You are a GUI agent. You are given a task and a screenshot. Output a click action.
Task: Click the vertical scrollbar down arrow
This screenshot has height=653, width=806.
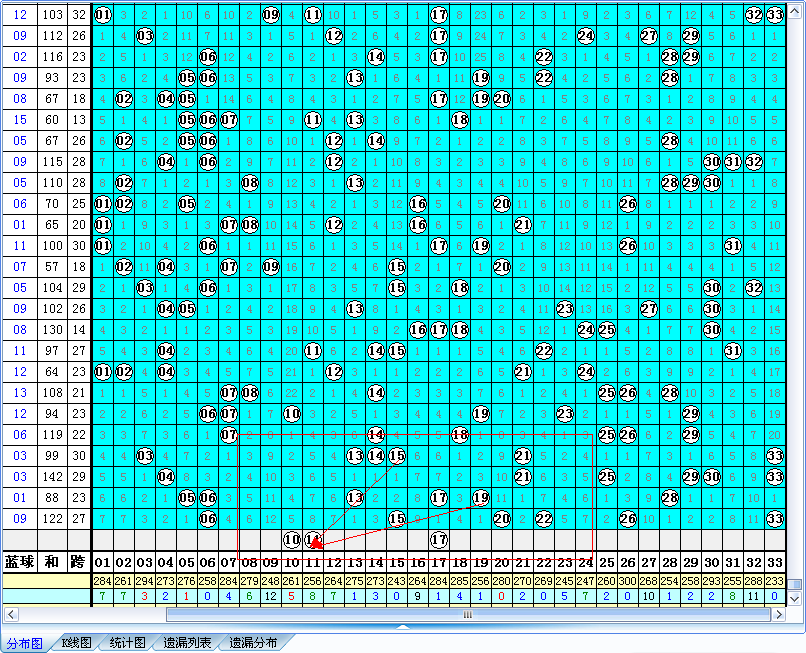(x=795, y=597)
